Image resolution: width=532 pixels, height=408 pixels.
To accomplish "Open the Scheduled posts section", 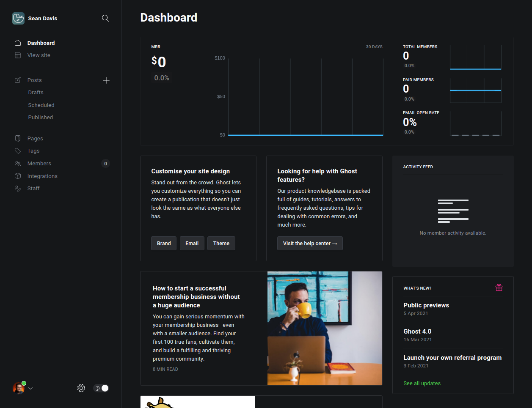I will (x=41, y=105).
